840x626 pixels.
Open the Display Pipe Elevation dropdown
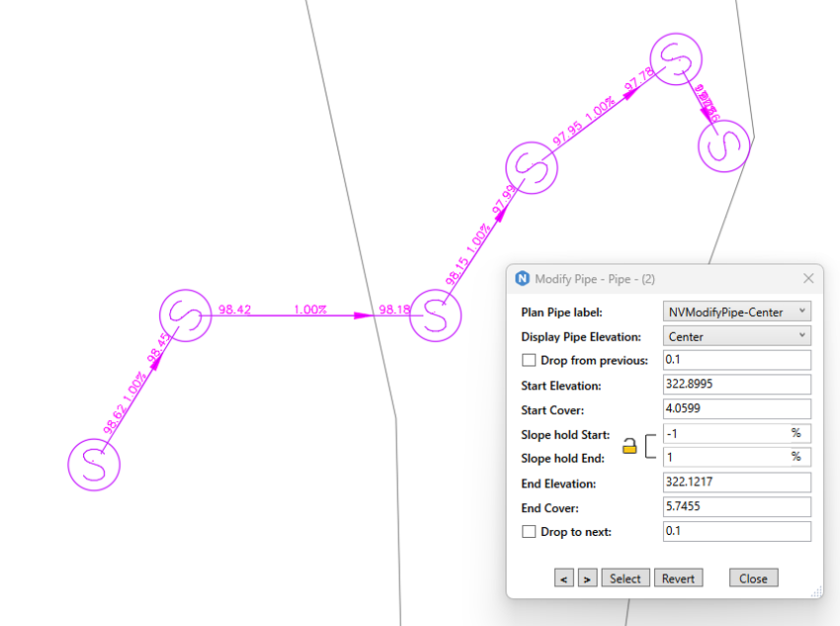pyautogui.click(x=736, y=336)
